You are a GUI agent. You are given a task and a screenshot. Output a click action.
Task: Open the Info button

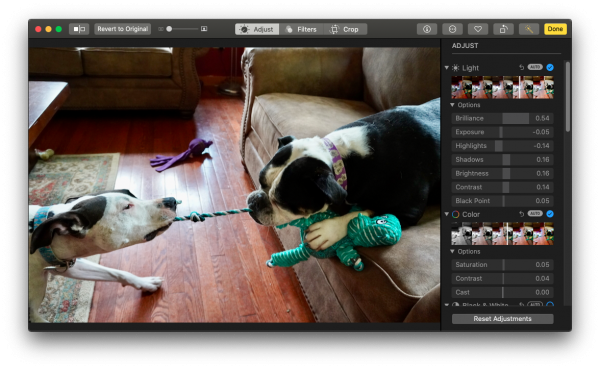pyautogui.click(x=427, y=29)
